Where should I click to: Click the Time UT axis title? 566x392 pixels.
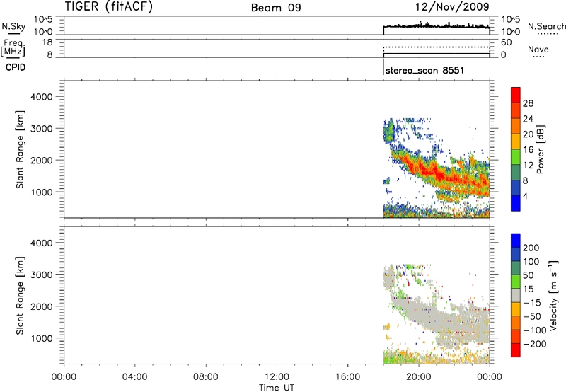[277, 386]
